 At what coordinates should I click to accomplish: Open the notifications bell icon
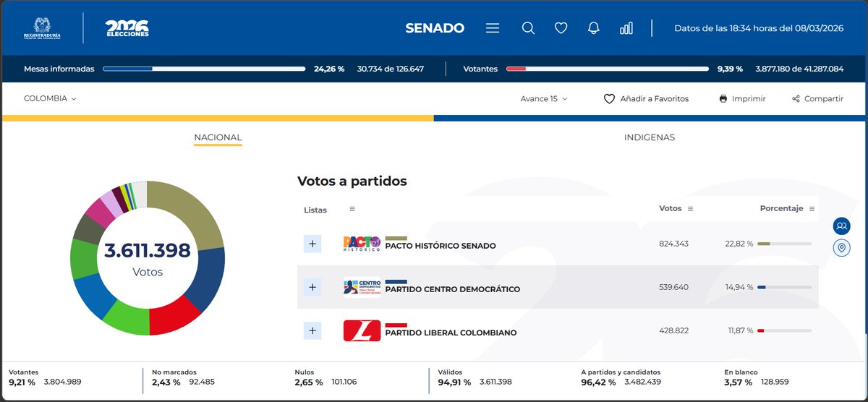point(594,28)
